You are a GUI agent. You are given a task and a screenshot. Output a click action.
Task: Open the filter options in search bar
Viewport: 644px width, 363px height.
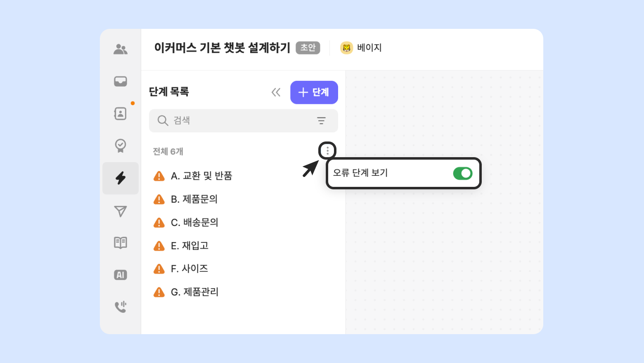point(321,120)
